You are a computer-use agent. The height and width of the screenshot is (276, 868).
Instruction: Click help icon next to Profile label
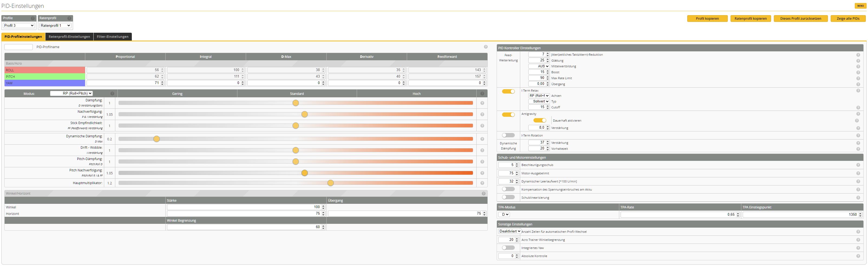[x=33, y=18]
